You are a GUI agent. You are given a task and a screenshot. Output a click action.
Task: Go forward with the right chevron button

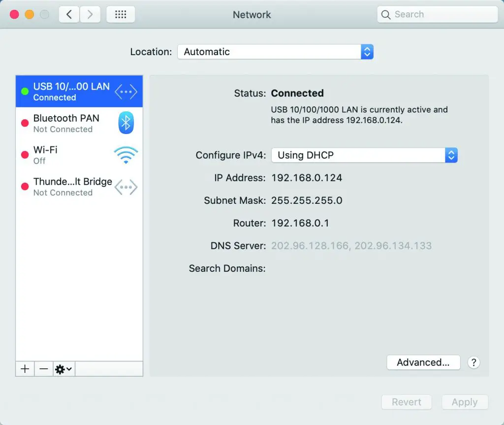90,14
